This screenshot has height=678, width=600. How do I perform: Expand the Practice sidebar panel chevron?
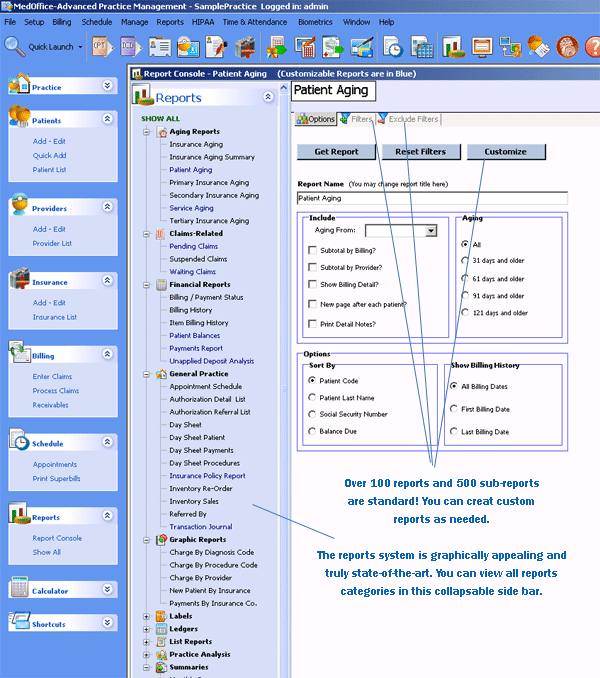(107, 87)
